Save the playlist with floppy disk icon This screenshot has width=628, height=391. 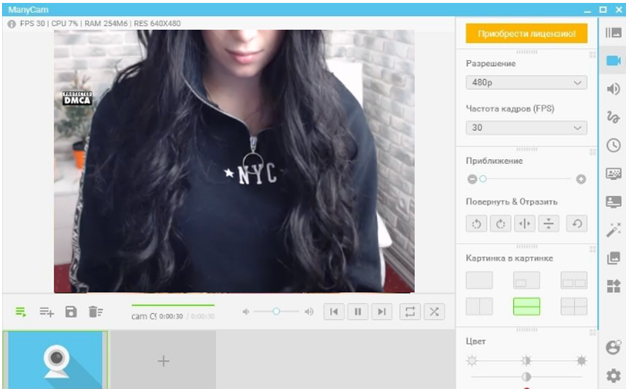coord(71,312)
